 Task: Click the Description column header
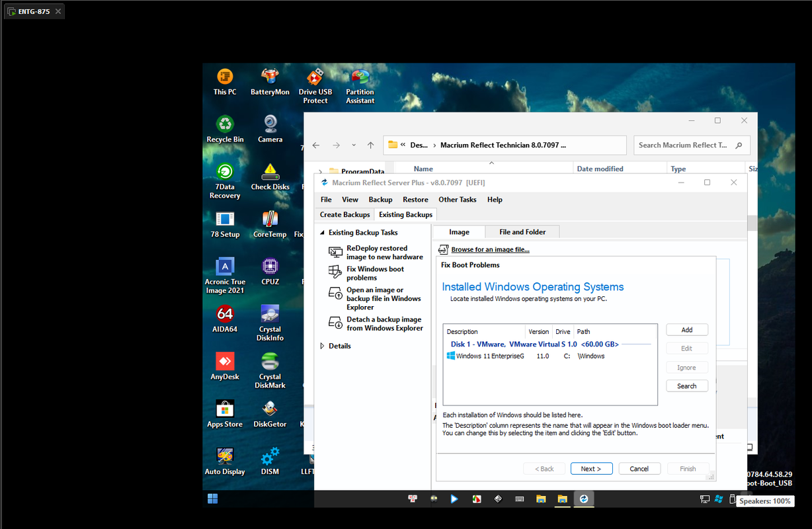point(484,331)
